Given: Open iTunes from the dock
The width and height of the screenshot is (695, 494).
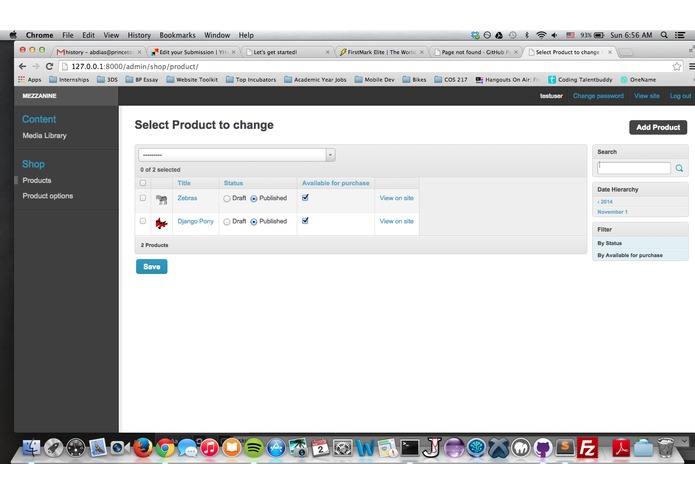Looking at the screenshot, I should click(x=210, y=448).
